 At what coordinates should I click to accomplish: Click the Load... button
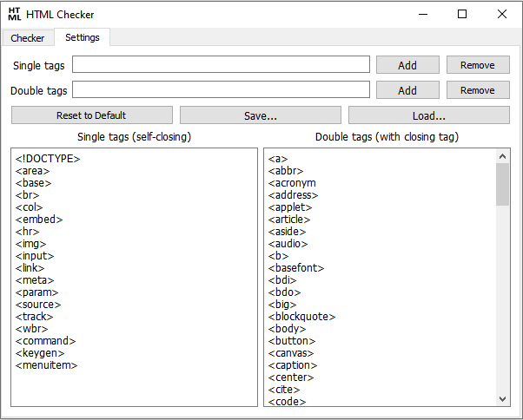pos(429,115)
